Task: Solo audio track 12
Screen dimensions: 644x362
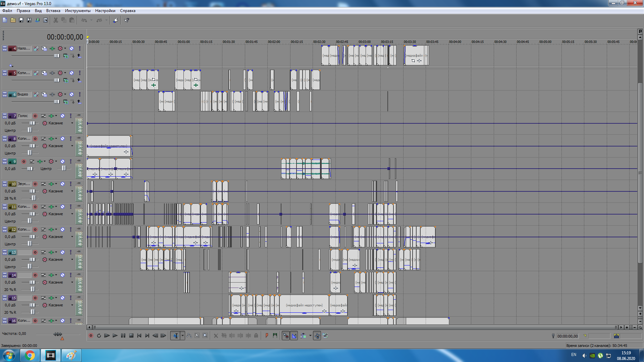Action: tap(70, 230)
